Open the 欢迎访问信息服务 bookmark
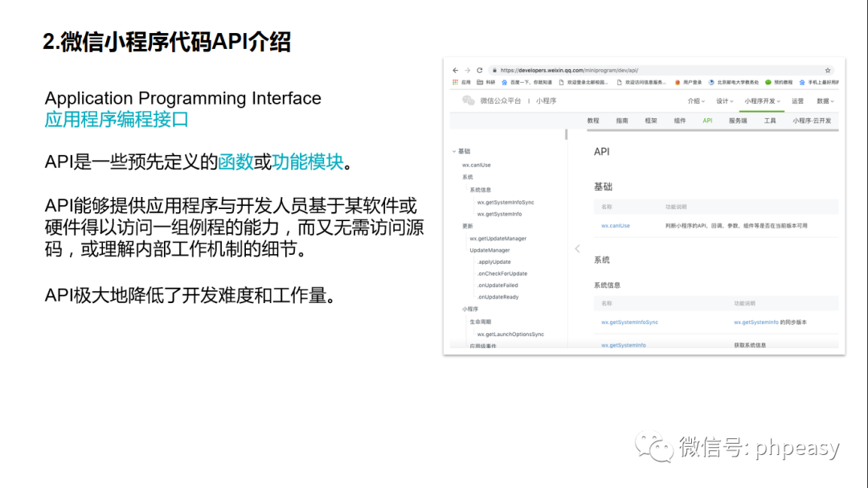Screen dimensions: 868x488 point(641,82)
